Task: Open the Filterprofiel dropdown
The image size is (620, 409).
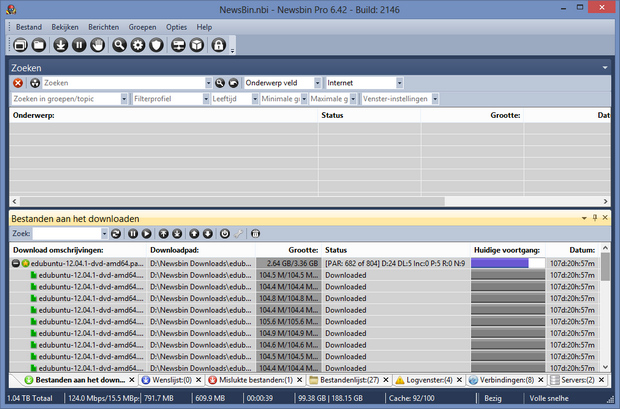Action: 206,99
